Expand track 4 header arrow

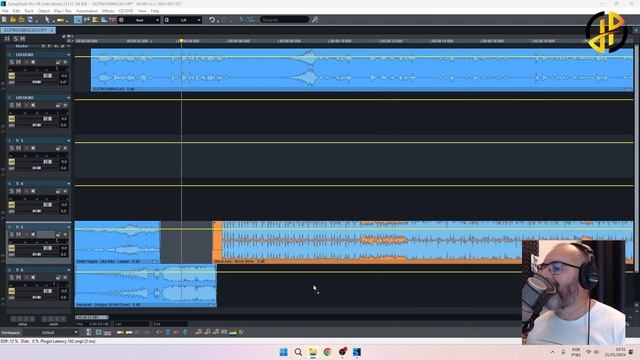69,184
